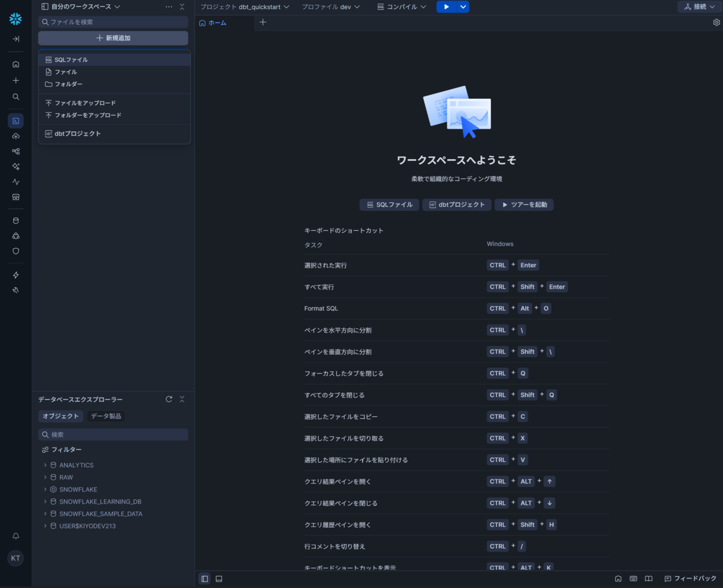Expand the SNOWFLAKE_SAMPLE_DATA database node

tap(45, 514)
